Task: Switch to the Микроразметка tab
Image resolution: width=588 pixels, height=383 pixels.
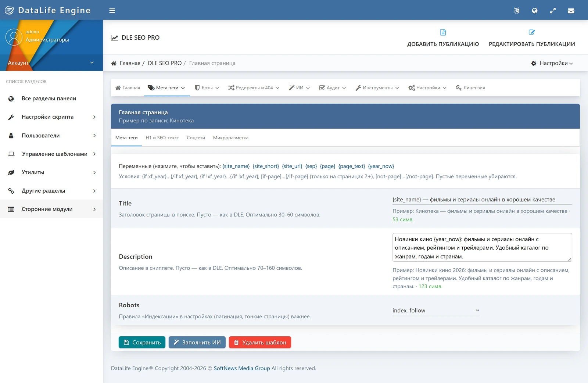Action: click(x=231, y=138)
